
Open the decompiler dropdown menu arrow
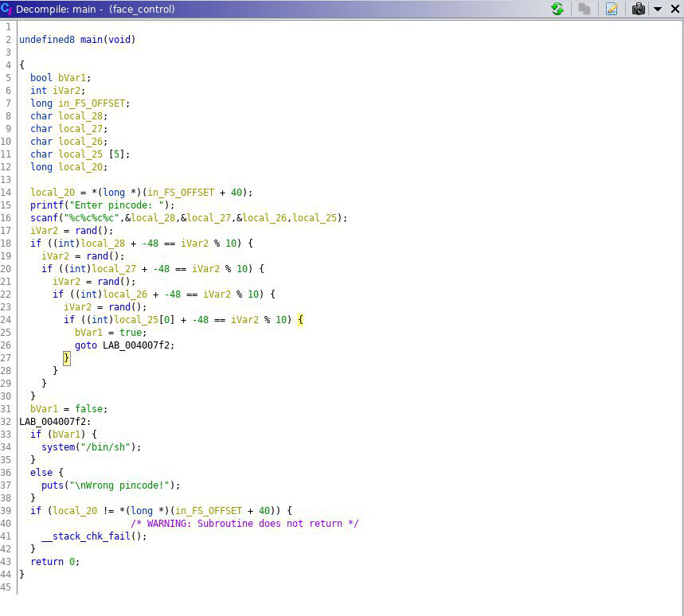point(658,10)
